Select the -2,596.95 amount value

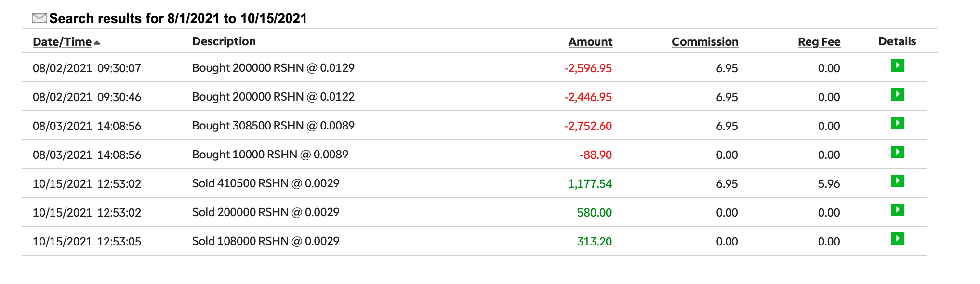(588, 68)
